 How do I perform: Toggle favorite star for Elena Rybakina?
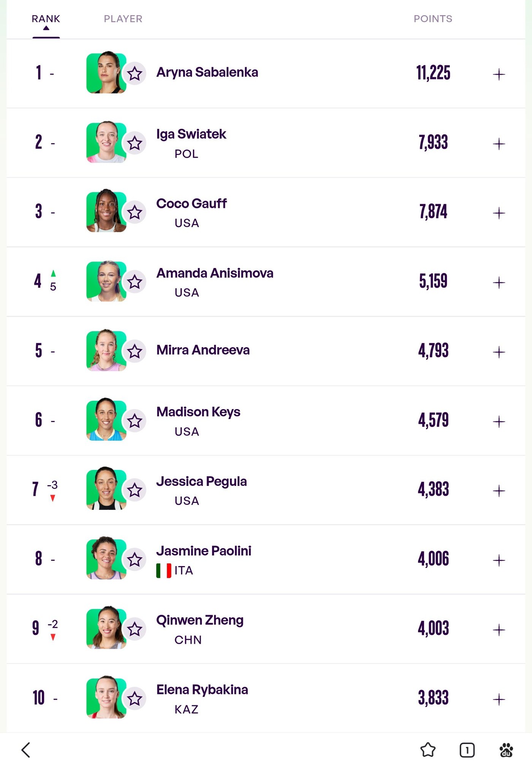coord(135,698)
